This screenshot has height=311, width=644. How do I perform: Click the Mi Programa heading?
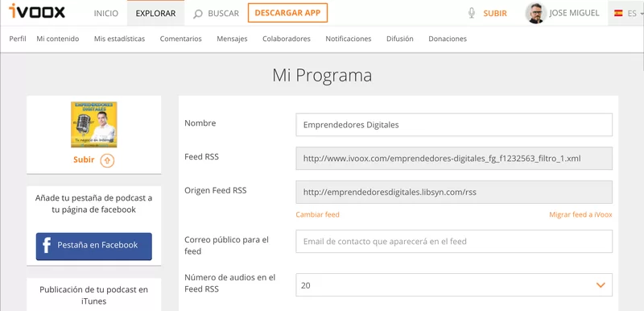(322, 75)
